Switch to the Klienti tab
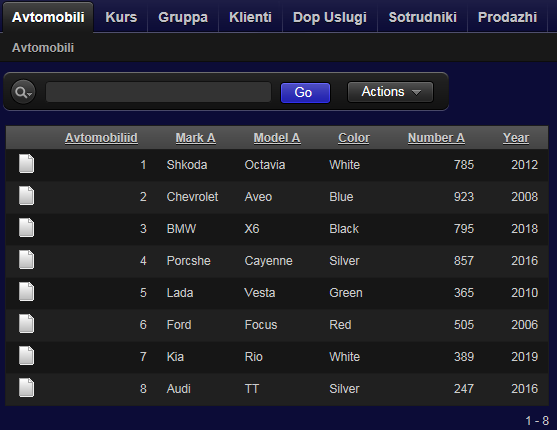 click(250, 17)
